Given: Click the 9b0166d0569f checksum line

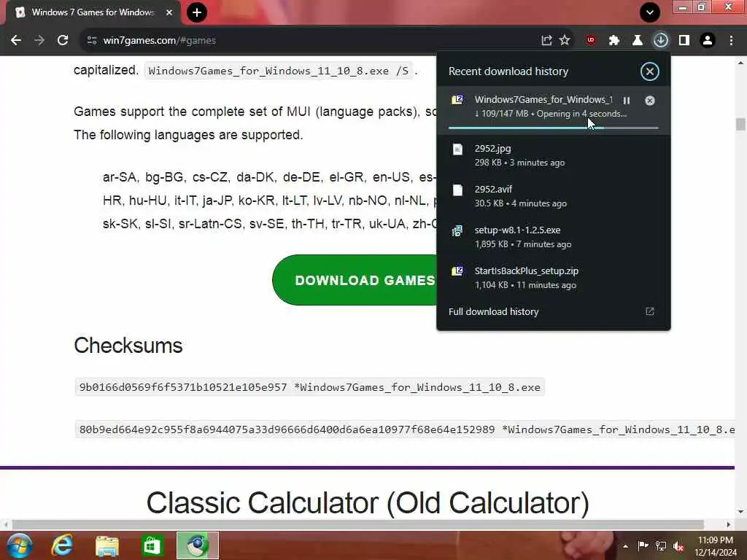Looking at the screenshot, I should pos(309,387).
